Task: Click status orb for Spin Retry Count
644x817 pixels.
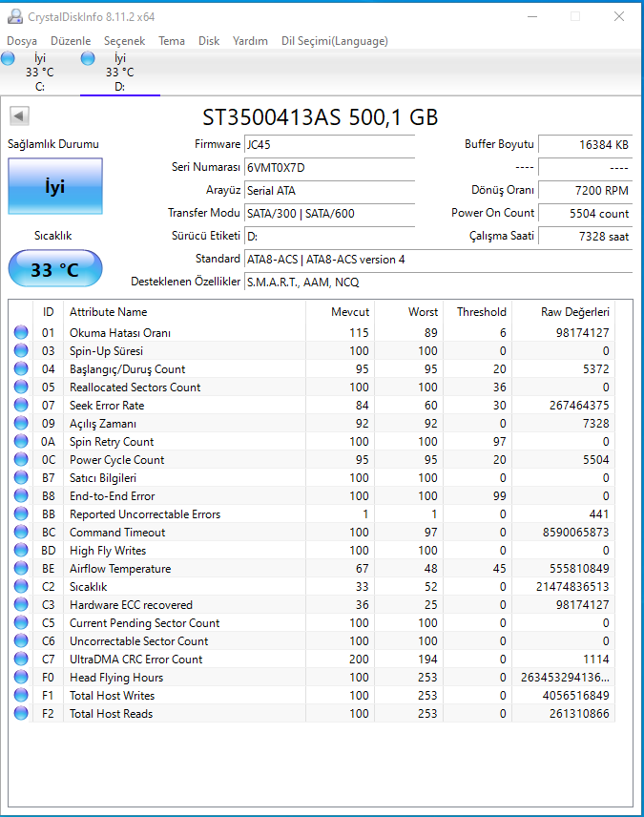Action: coord(21,441)
